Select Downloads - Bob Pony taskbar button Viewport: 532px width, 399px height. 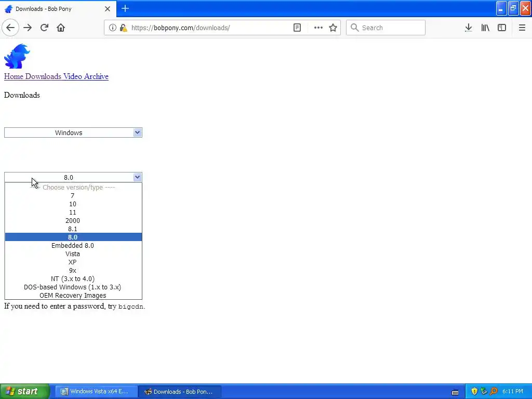tap(180, 391)
